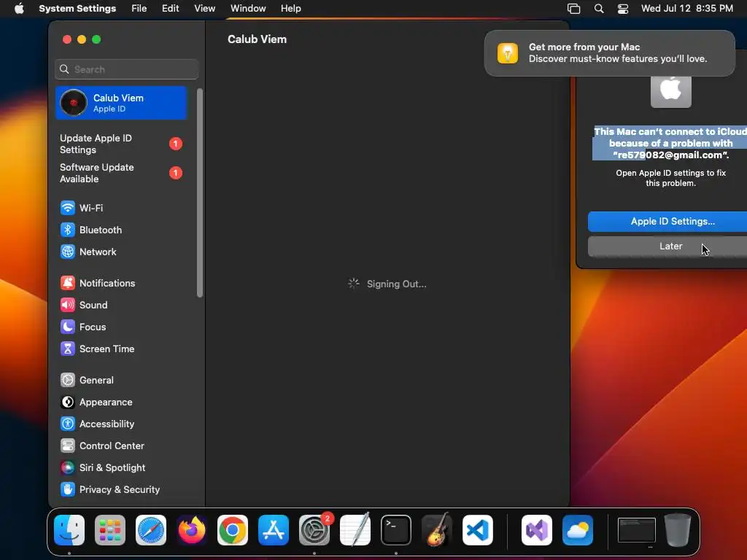Click the Later button in iCloud dialog
Image resolution: width=747 pixels, height=560 pixels.
(x=667, y=246)
